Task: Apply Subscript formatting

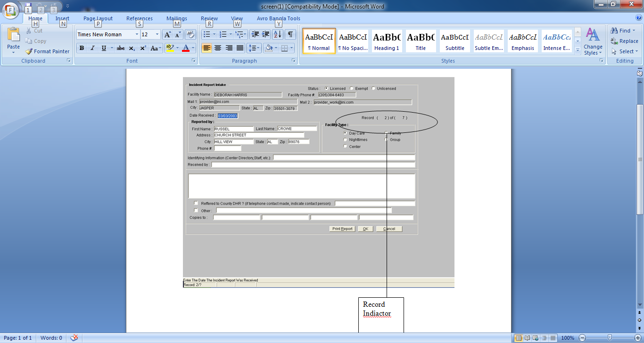Action: pyautogui.click(x=132, y=48)
